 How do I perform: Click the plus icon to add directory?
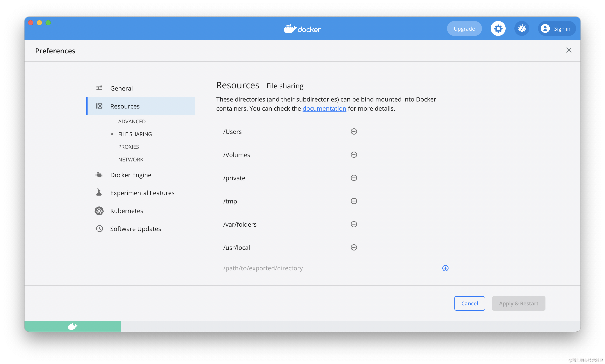click(445, 268)
